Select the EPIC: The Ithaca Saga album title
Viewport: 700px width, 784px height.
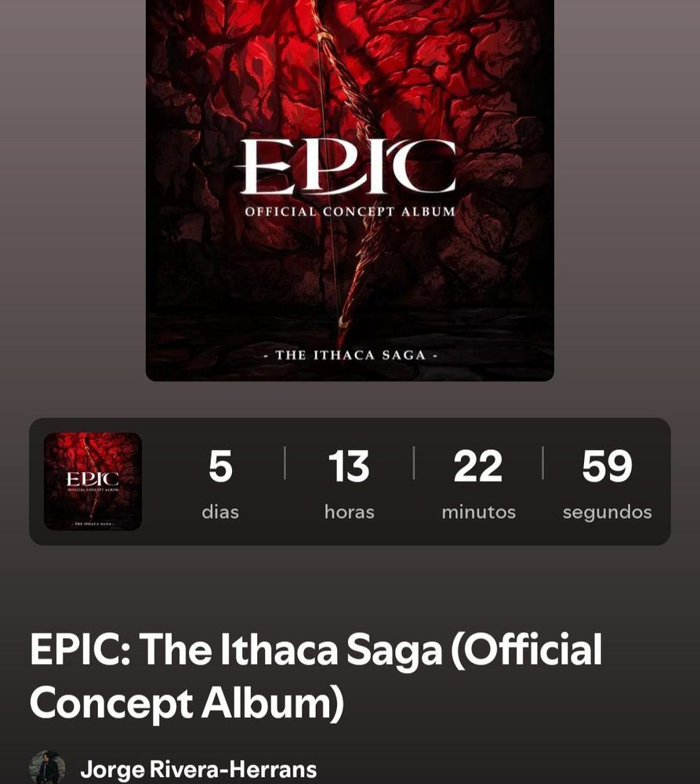[x=316, y=676]
